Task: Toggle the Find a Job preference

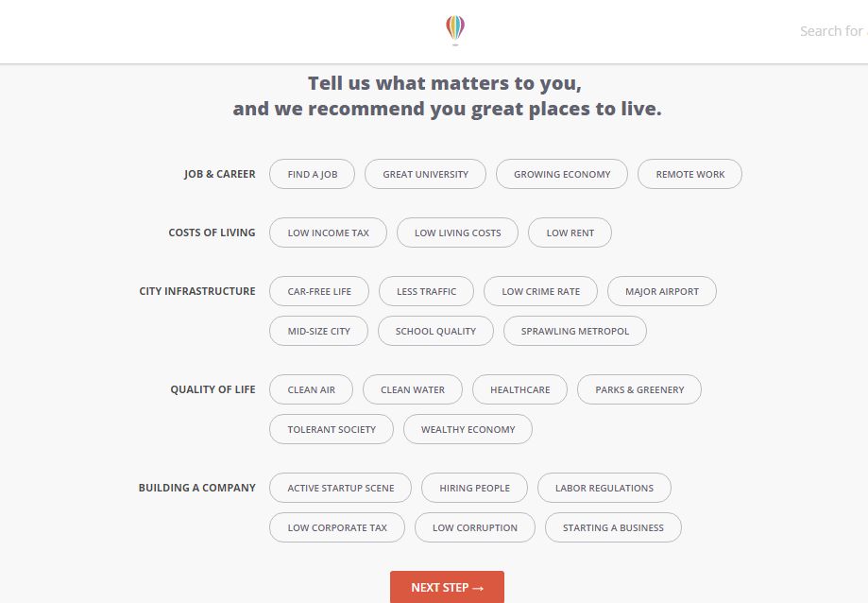Action: (x=313, y=174)
